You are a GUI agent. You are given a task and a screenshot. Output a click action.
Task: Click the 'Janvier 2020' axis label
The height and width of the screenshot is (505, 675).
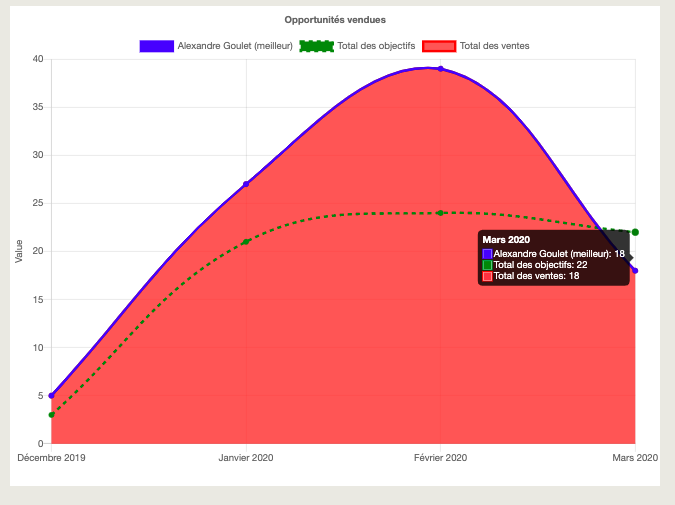[246, 458]
